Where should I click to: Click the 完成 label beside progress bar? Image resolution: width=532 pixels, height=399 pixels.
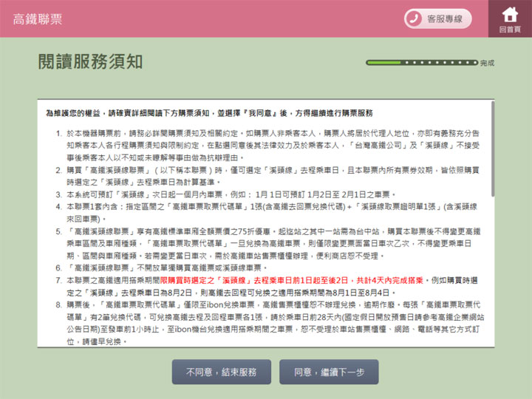pos(487,64)
